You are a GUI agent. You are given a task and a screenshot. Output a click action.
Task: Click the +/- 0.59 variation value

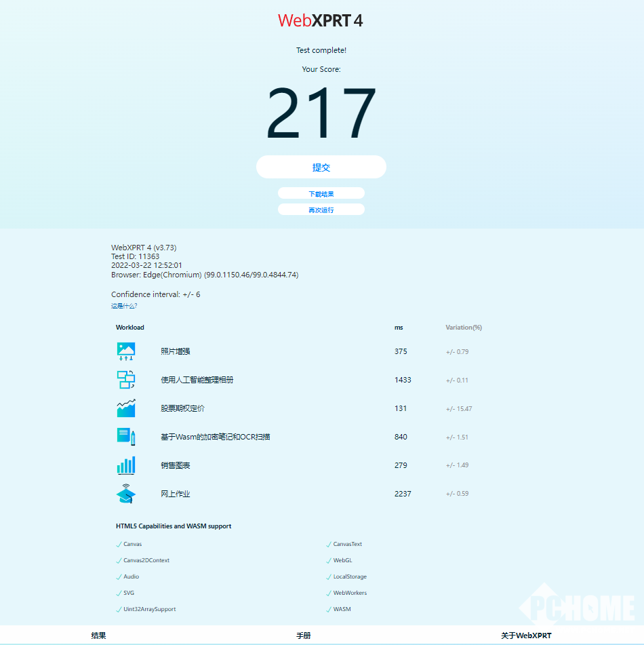[458, 494]
